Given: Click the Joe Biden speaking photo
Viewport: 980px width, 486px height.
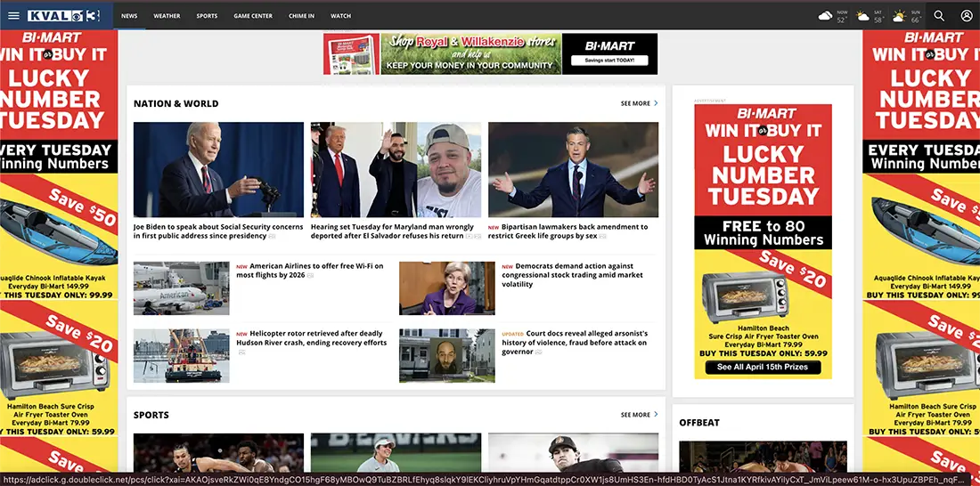Looking at the screenshot, I should (218, 169).
